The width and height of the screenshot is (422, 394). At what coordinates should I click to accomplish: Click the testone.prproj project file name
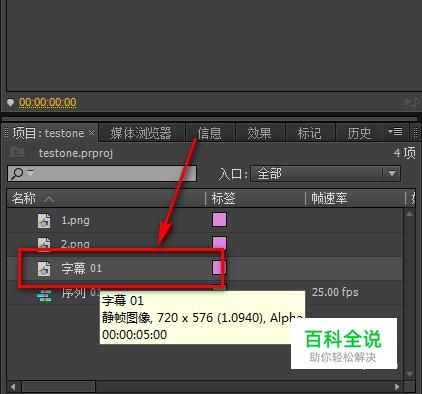click(76, 153)
